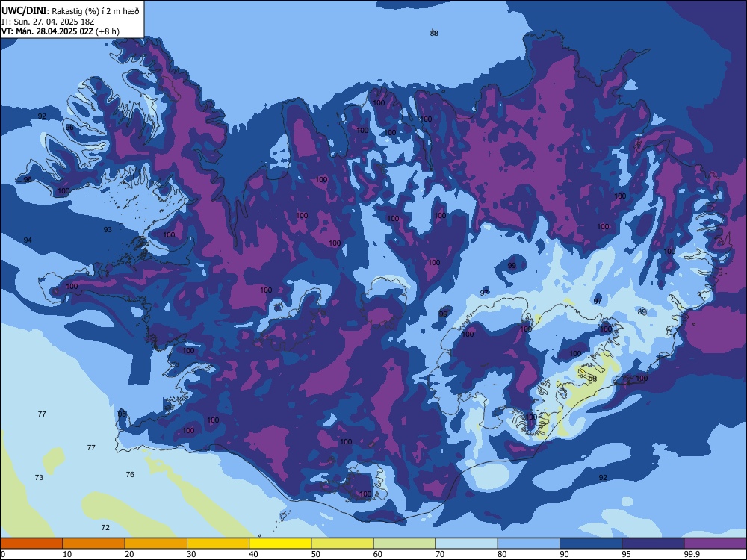Screen dimensions: 747x560
Task: Click the '94' value off the west coast
Action: (x=28, y=240)
